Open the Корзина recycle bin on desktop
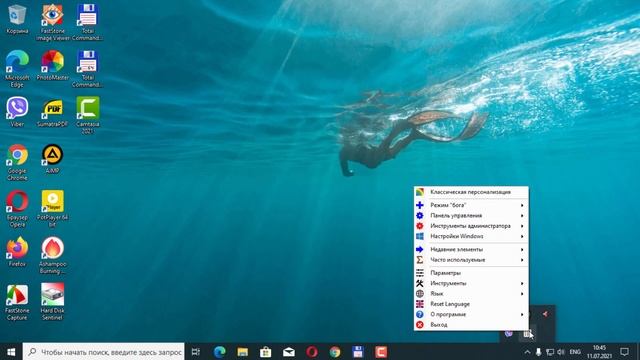 (17, 19)
